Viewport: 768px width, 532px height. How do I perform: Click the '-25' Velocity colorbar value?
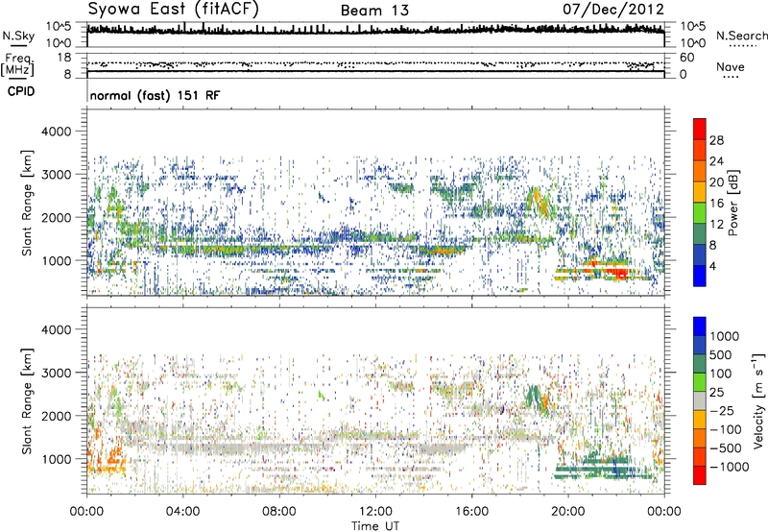tap(722, 410)
